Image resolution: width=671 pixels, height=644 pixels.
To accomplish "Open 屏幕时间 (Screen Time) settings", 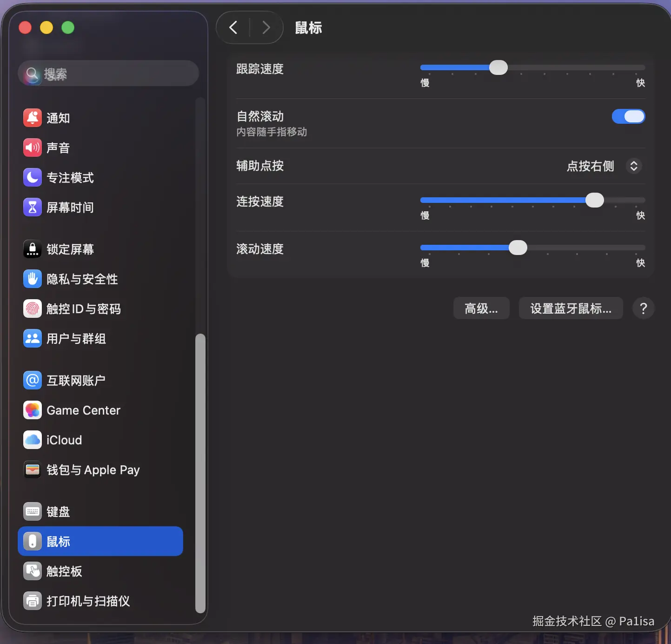I will [32, 207].
